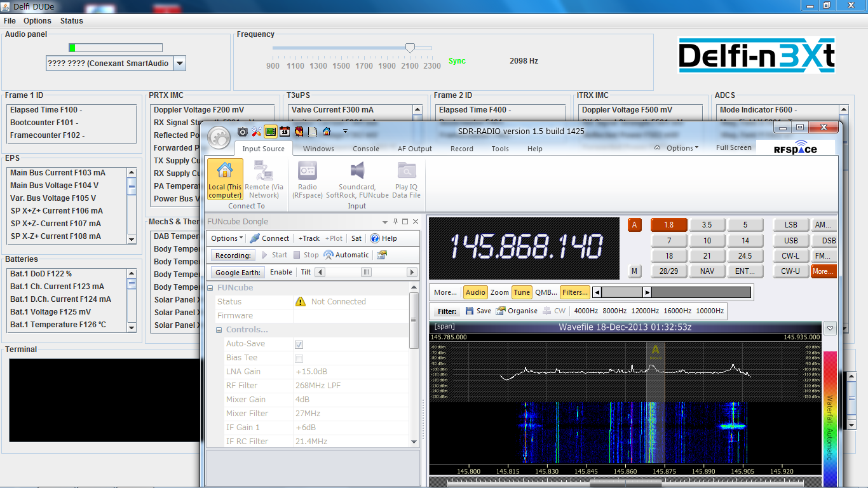Pin the FUNcube Dongle panel
This screenshot has height=488, width=868.
tap(395, 222)
